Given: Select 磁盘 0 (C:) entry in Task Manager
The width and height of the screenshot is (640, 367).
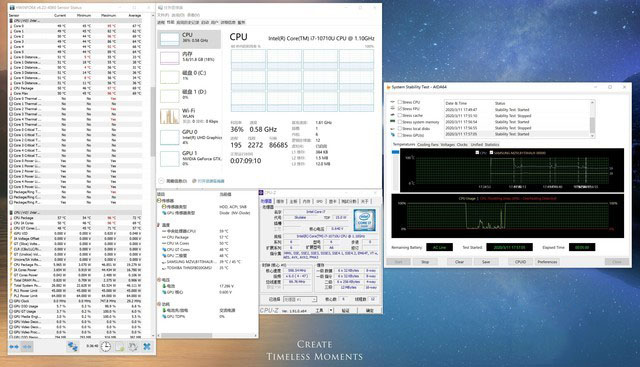Looking at the screenshot, I should [x=190, y=76].
